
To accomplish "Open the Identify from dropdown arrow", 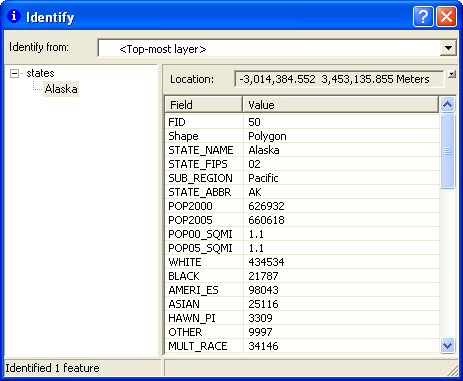I will click(x=448, y=48).
